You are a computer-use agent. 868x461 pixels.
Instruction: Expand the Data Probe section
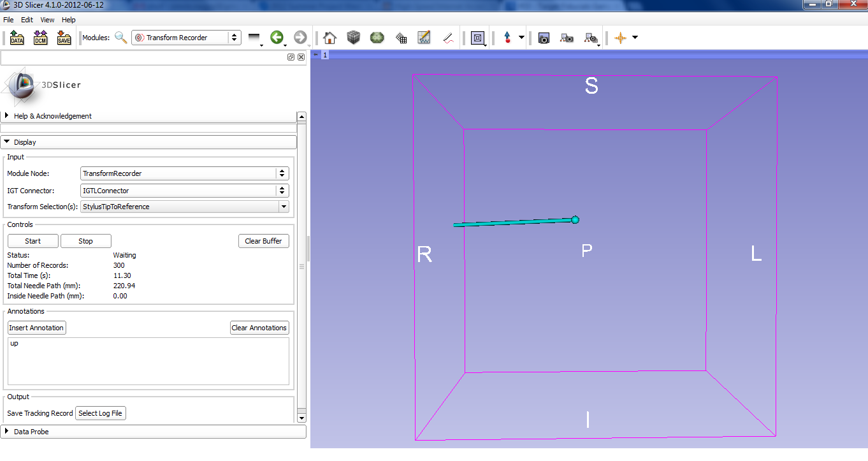(x=31, y=432)
